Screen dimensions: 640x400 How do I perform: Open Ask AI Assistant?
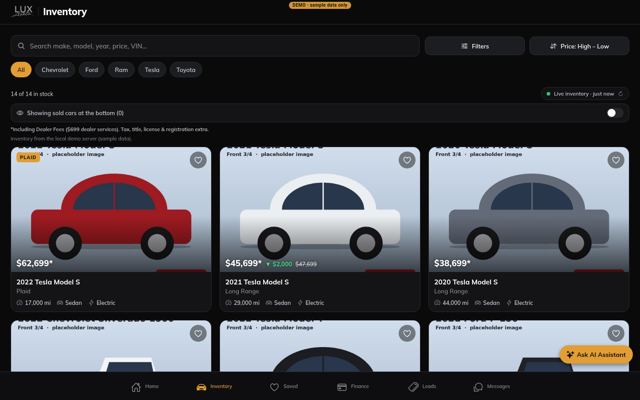pyautogui.click(x=596, y=355)
